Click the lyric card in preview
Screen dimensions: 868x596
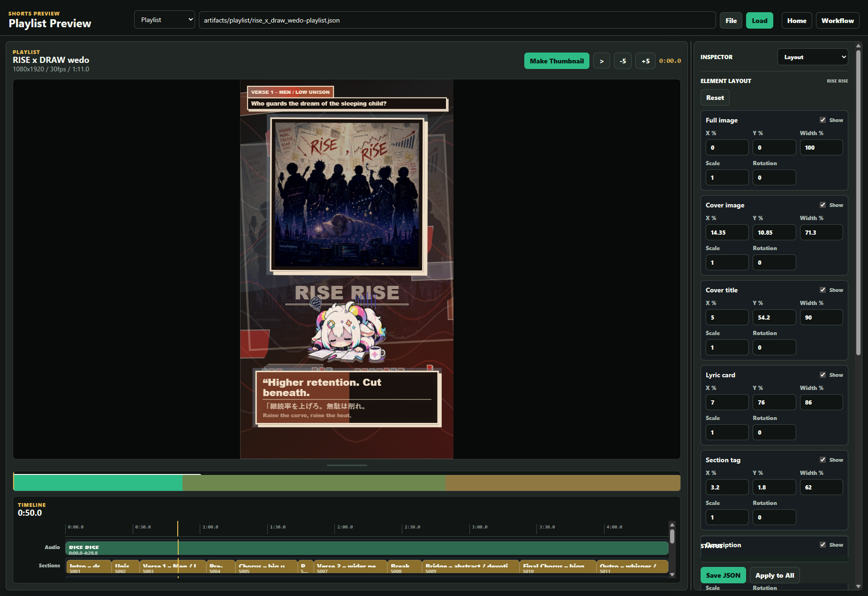coord(347,398)
